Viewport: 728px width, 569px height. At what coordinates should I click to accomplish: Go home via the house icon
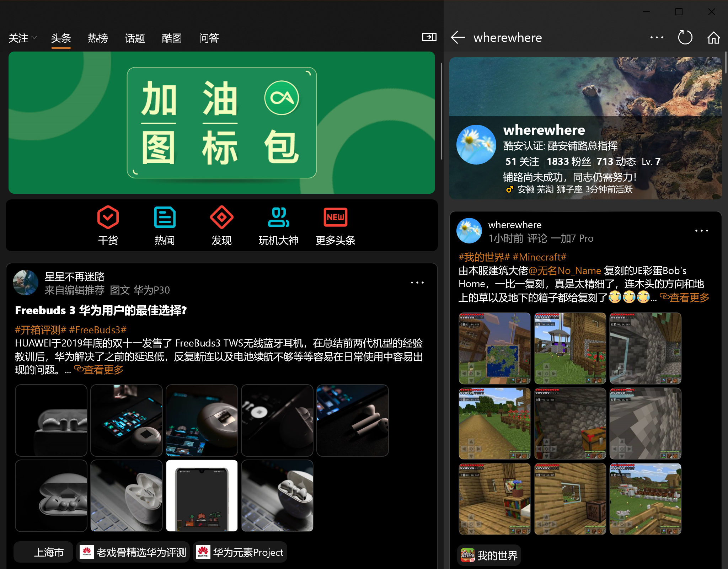(713, 37)
